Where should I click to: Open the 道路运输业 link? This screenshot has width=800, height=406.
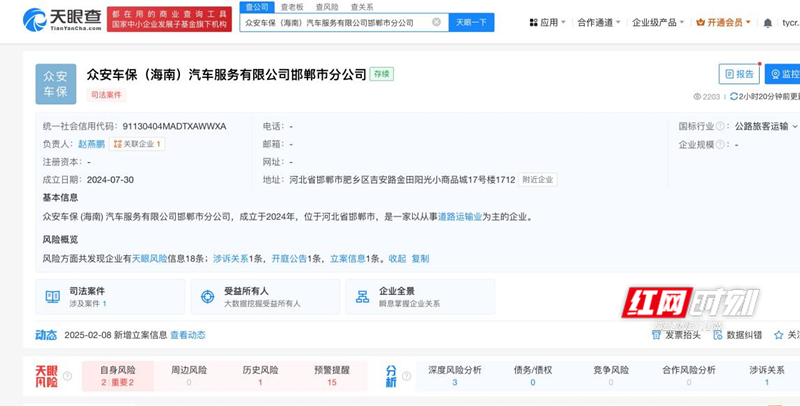pos(460,217)
